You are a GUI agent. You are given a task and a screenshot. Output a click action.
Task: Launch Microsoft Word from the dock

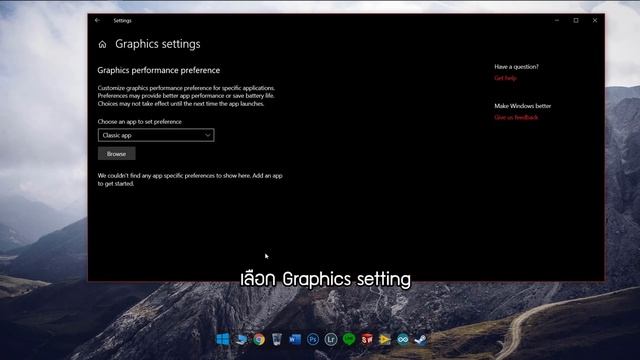(x=295, y=339)
